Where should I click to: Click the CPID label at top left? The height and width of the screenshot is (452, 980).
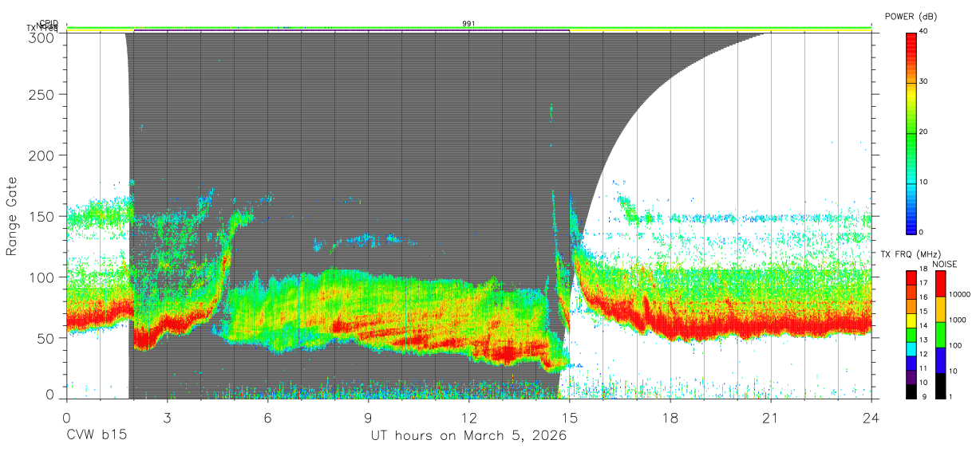coord(49,23)
